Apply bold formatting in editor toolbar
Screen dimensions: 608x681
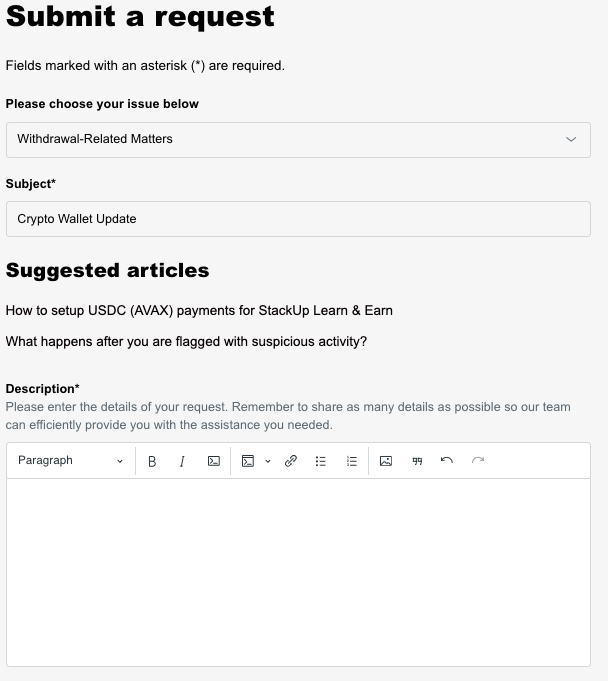click(152, 461)
